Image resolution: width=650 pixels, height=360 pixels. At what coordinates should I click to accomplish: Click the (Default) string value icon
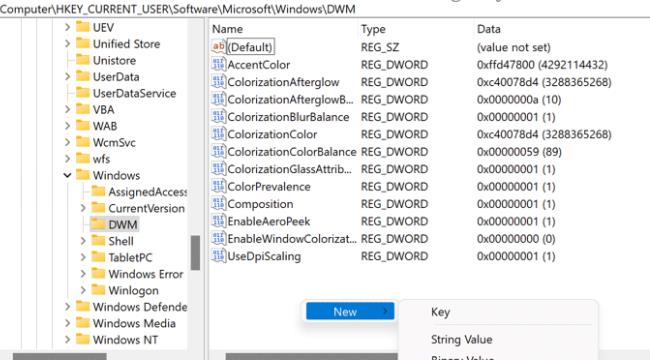point(218,46)
